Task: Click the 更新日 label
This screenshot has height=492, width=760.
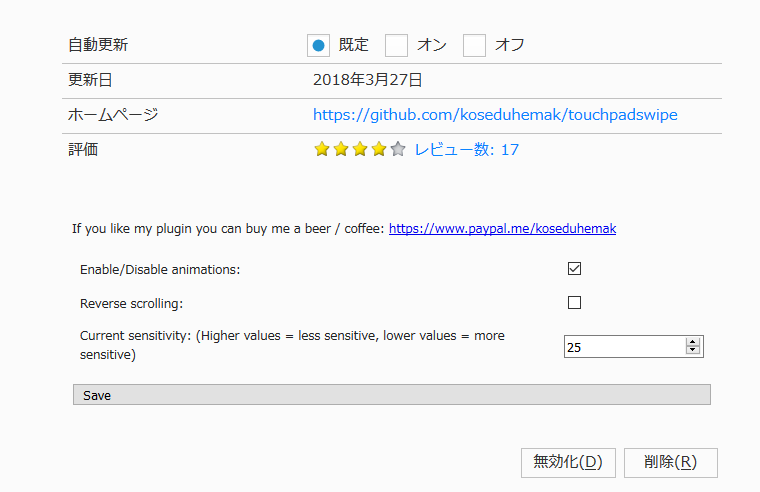Action: [90, 79]
